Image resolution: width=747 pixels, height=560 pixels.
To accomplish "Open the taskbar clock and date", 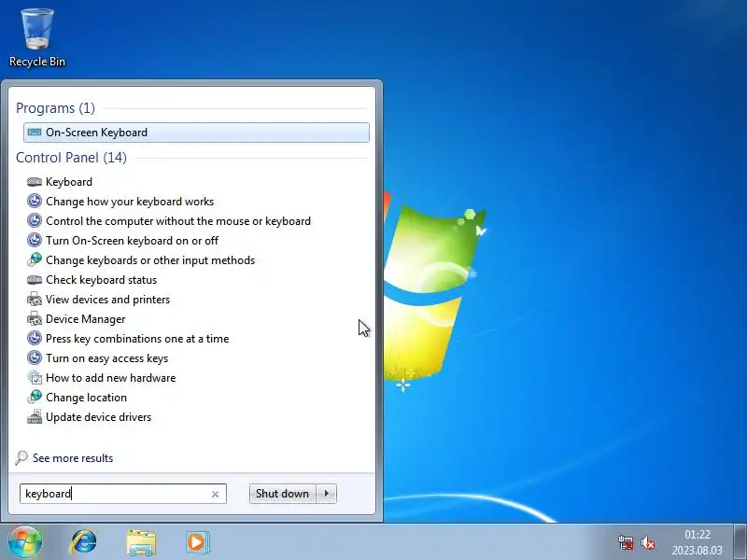I will pos(697,542).
